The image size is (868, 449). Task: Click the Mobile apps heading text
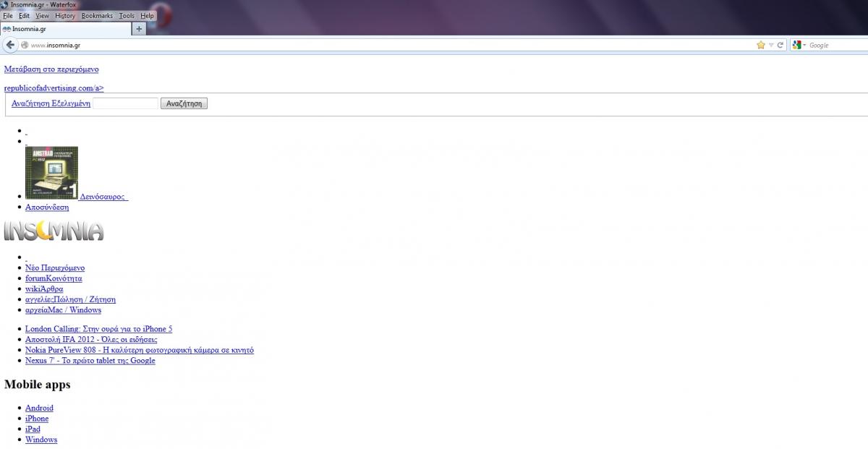point(38,385)
